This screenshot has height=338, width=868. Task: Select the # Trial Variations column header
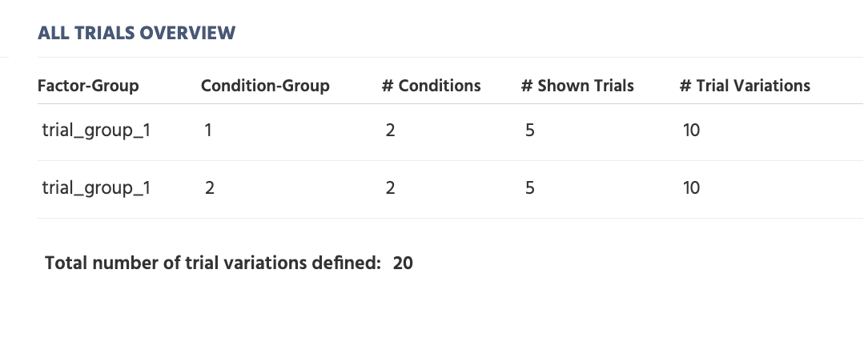tap(745, 86)
